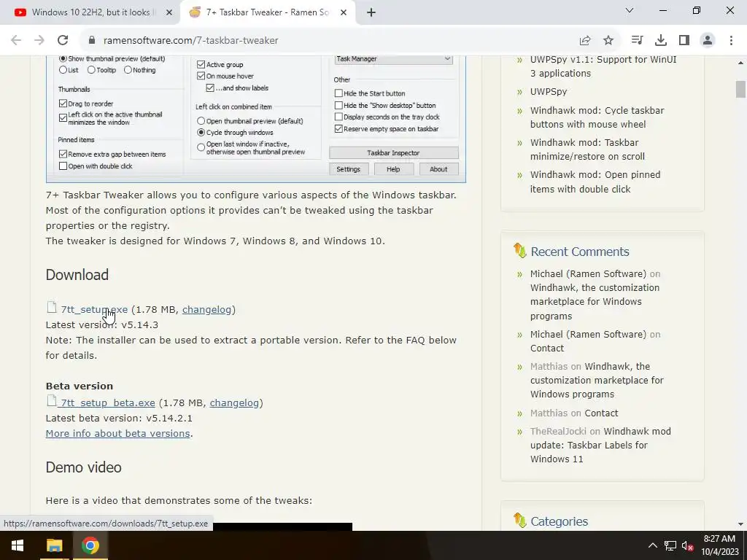Open the clock showing 8:27 AM
Image resolution: width=747 pixels, height=560 pixels.
[719, 545]
